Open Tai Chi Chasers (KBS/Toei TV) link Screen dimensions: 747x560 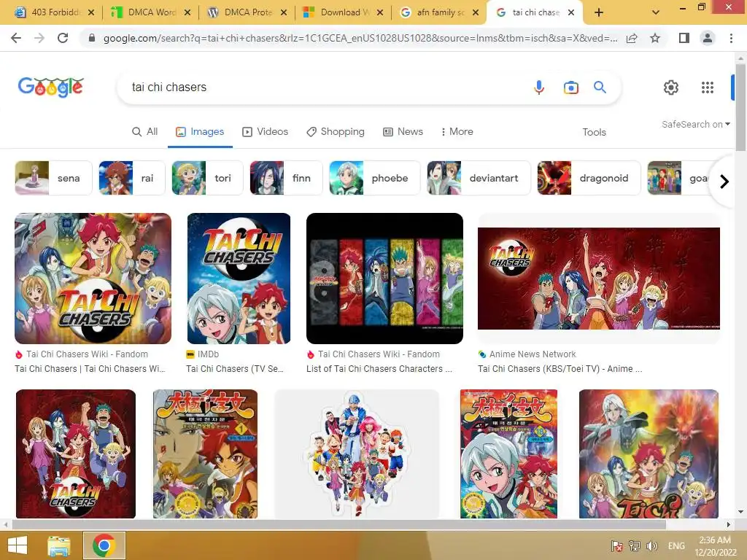[x=560, y=369]
